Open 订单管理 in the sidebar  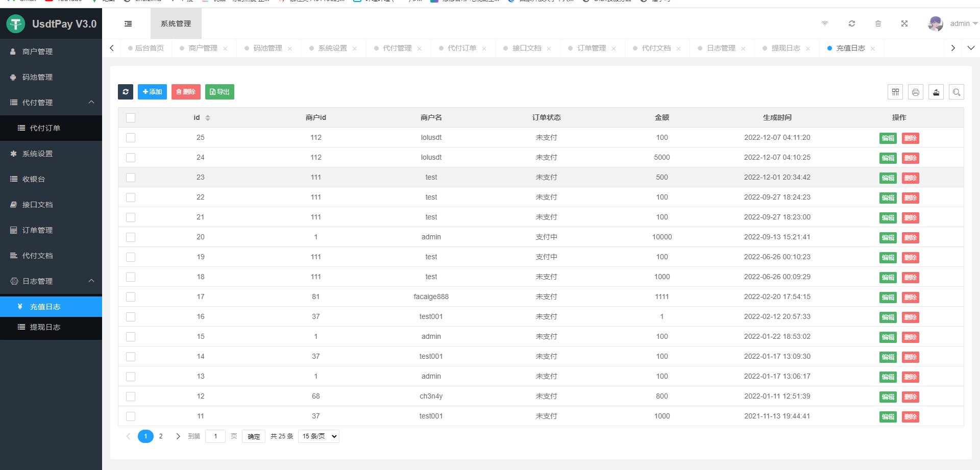38,230
